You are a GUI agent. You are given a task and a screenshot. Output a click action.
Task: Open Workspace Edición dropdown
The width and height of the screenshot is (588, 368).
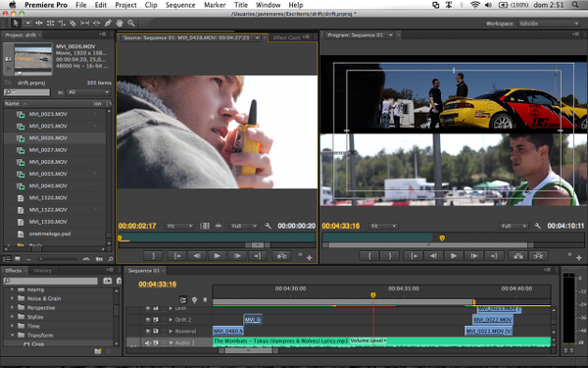(x=550, y=24)
